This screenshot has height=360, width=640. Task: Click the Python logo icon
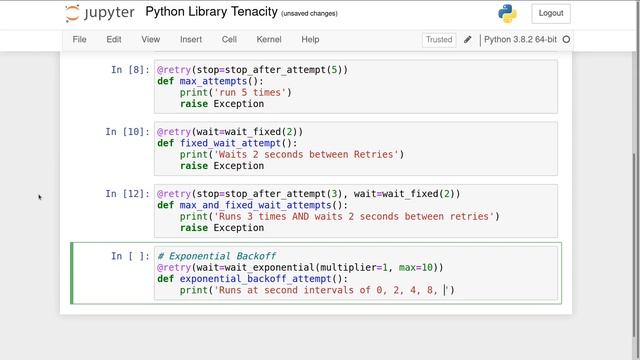click(x=507, y=13)
